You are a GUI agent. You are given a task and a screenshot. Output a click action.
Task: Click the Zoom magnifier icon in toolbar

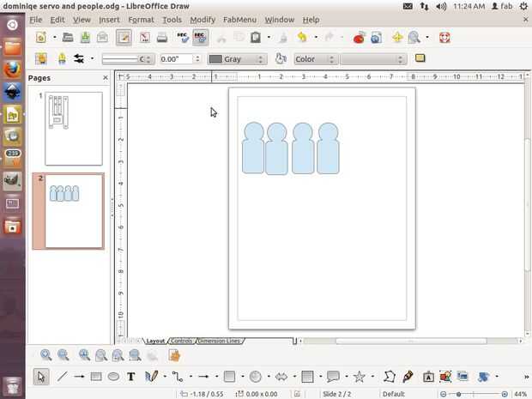tap(414, 37)
